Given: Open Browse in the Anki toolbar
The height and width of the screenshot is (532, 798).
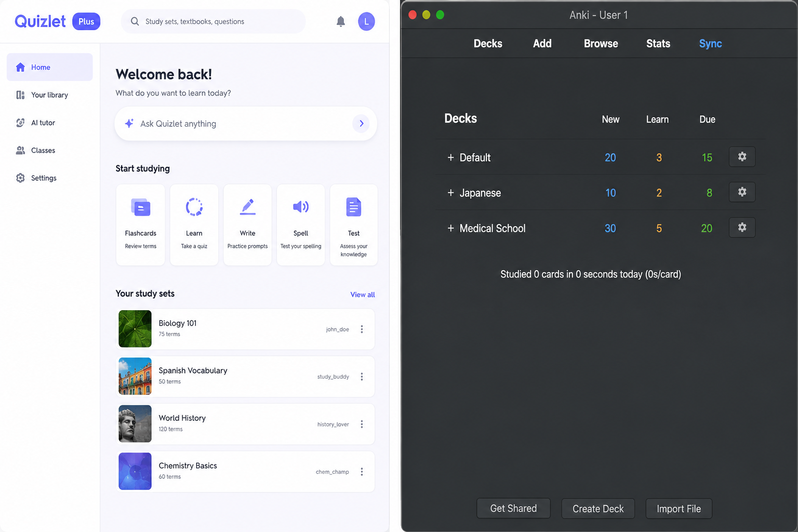Looking at the screenshot, I should click(601, 44).
